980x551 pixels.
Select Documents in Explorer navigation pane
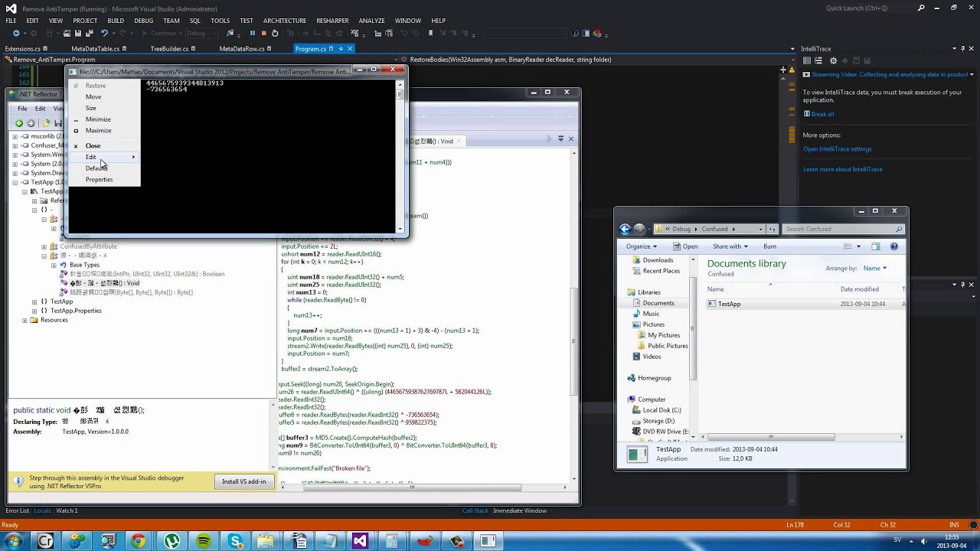658,303
